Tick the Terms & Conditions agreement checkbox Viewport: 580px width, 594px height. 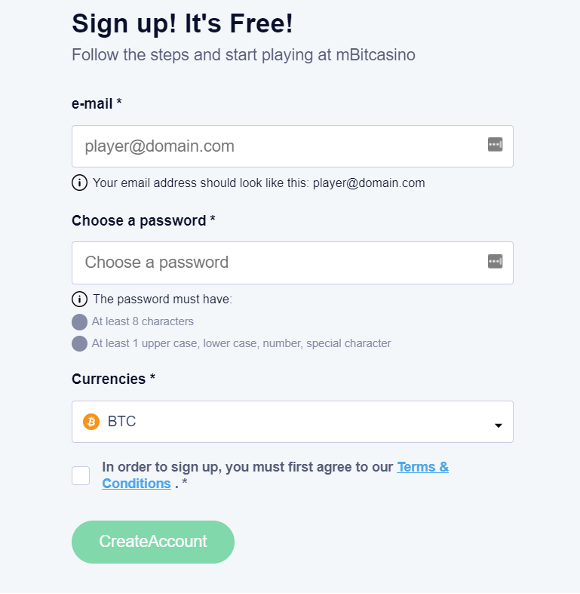(x=81, y=475)
